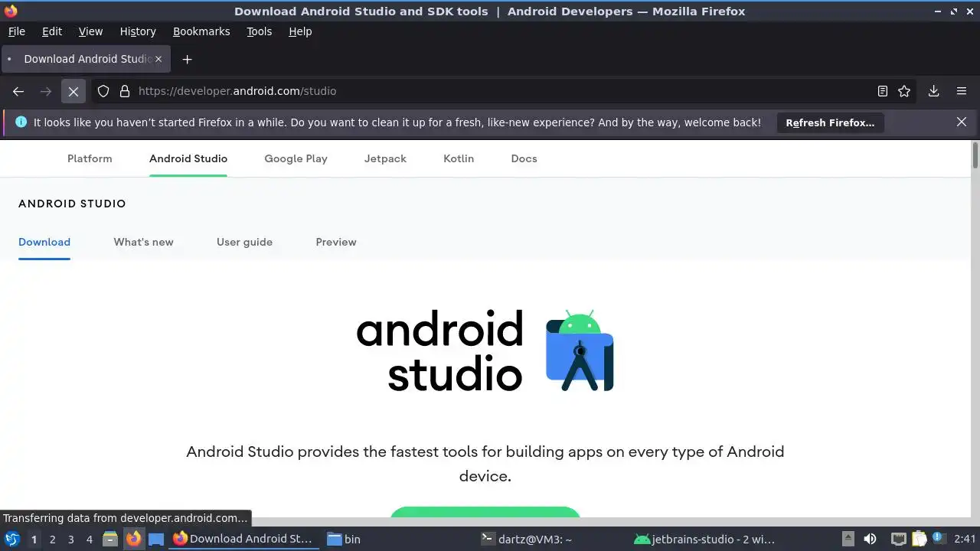Dismiss the Refresh Firefox notification bar

pyautogui.click(x=962, y=122)
